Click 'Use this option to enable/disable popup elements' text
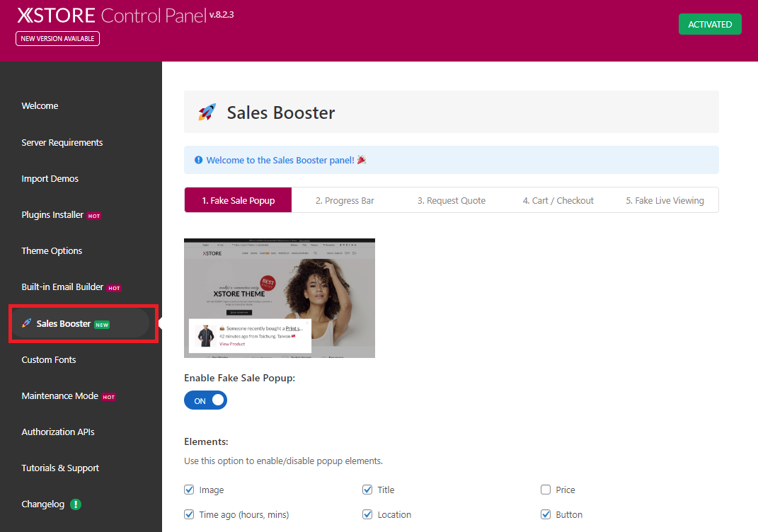Screen dimensions: 758x532 [x=283, y=461]
